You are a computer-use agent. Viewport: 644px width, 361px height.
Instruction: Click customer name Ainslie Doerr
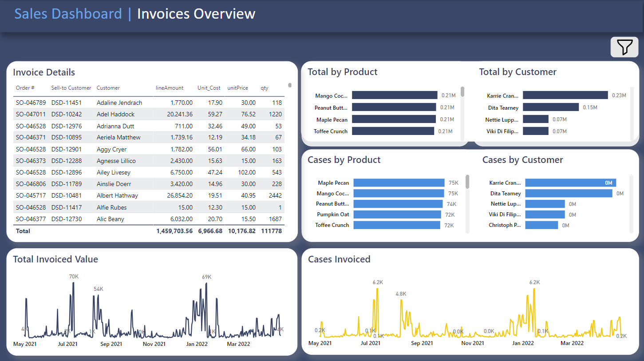pos(114,184)
